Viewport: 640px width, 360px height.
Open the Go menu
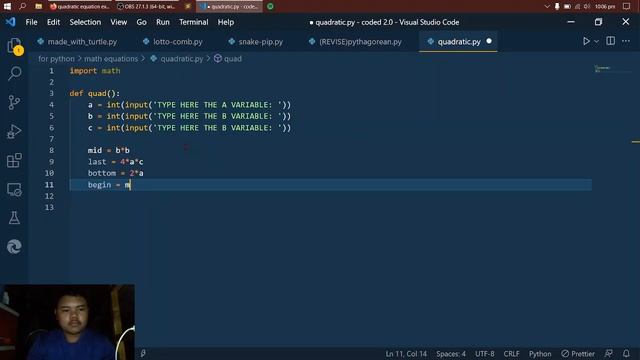coord(141,22)
